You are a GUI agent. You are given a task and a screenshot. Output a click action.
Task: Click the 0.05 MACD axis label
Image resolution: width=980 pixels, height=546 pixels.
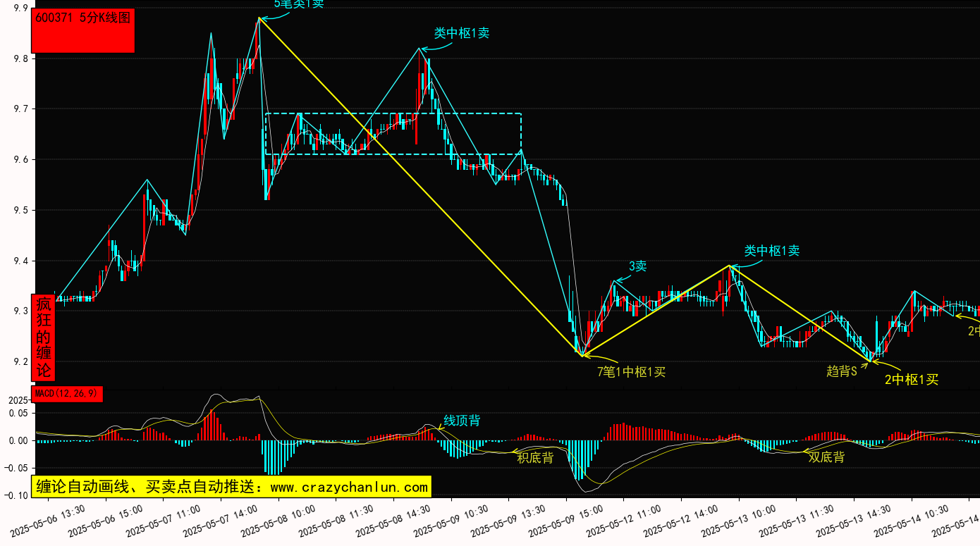18,414
